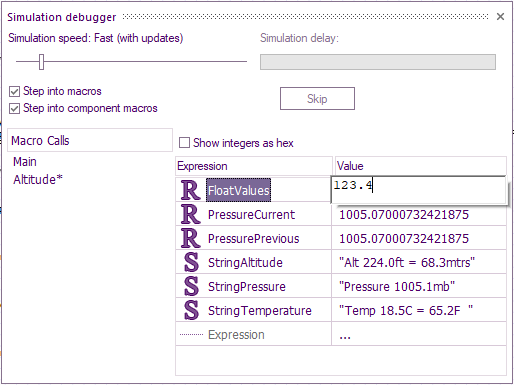Click value "Pressure 1005.1mb"
The width and height of the screenshot is (514, 385).
tap(397, 287)
